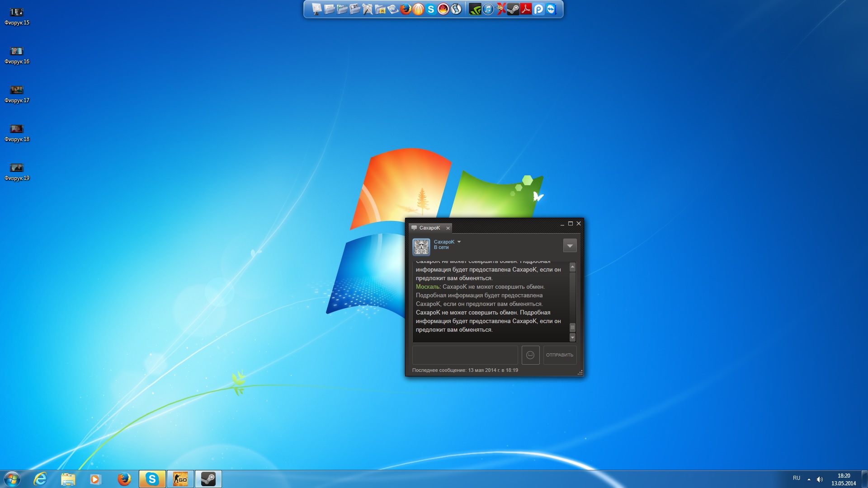Open the Windows Start menu
Viewport: 868px width, 488px height.
click(x=12, y=479)
